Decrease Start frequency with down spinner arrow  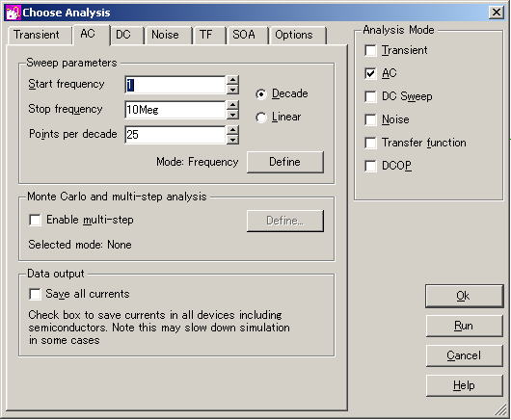click(232, 90)
